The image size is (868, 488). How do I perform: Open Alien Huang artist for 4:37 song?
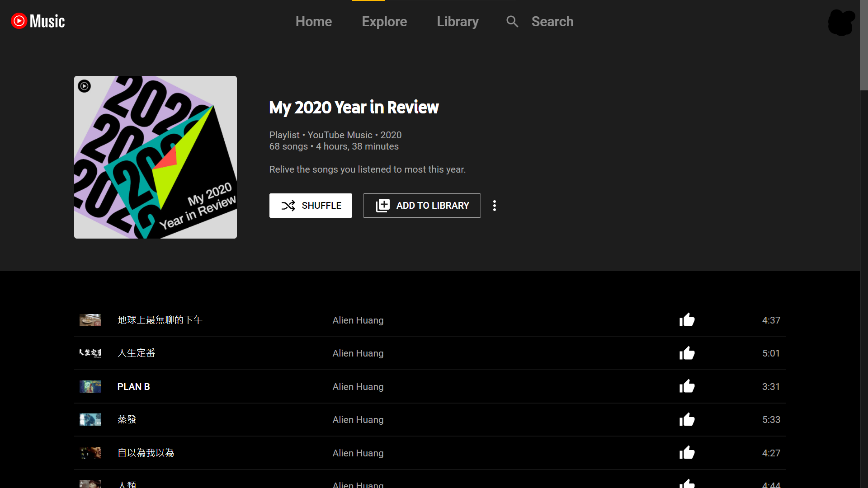(x=358, y=320)
